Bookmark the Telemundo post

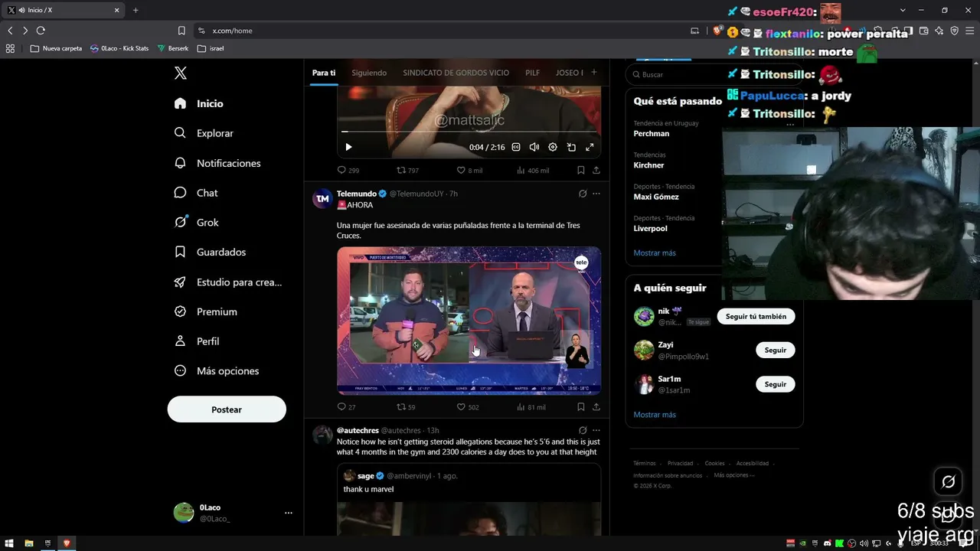pyautogui.click(x=581, y=407)
